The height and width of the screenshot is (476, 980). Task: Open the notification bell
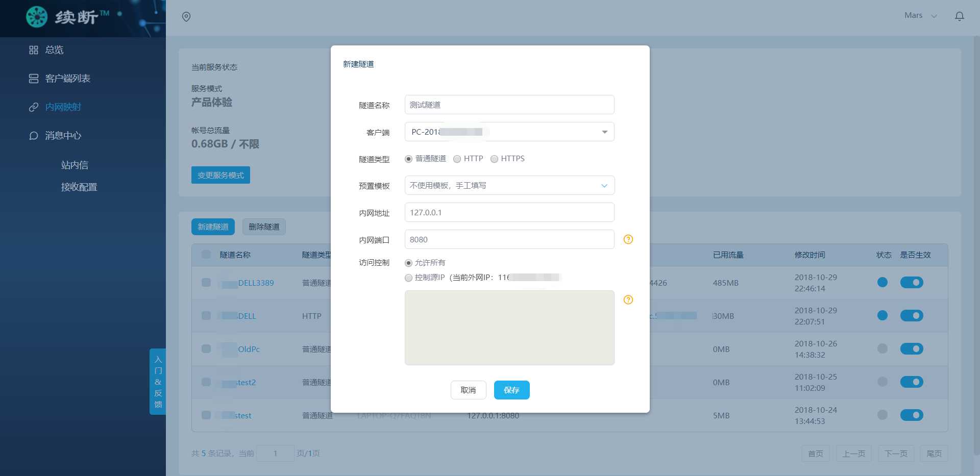pos(960,16)
